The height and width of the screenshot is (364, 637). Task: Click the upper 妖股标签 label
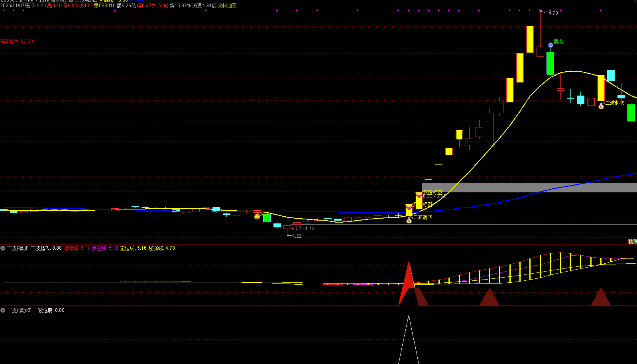pos(433,192)
